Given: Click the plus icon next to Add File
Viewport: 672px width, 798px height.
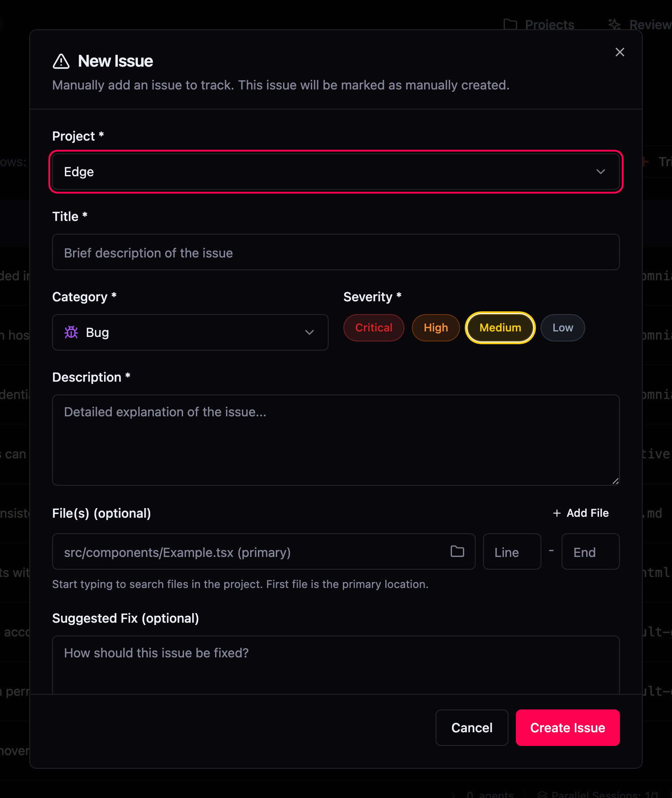Looking at the screenshot, I should [557, 513].
